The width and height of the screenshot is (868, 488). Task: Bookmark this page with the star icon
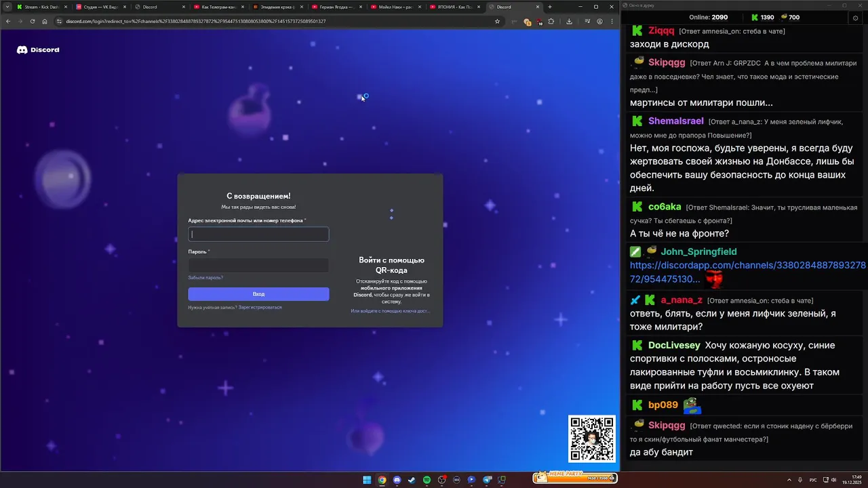coord(497,21)
